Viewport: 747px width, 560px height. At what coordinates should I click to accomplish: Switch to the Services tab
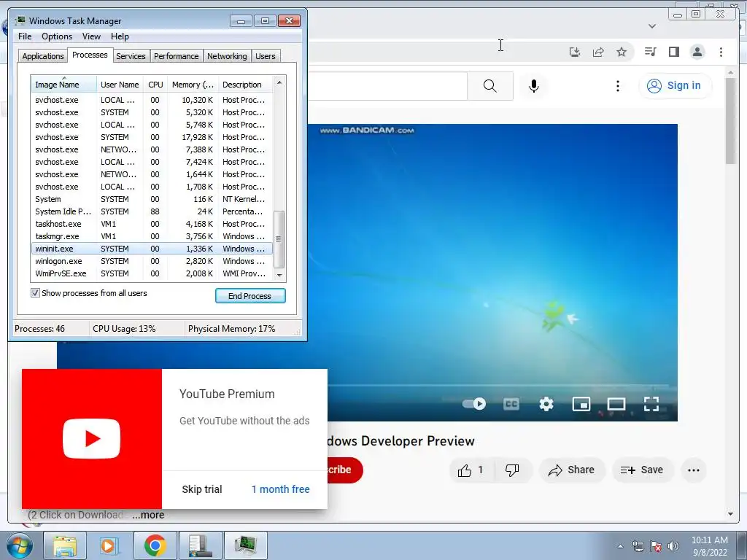(x=131, y=56)
